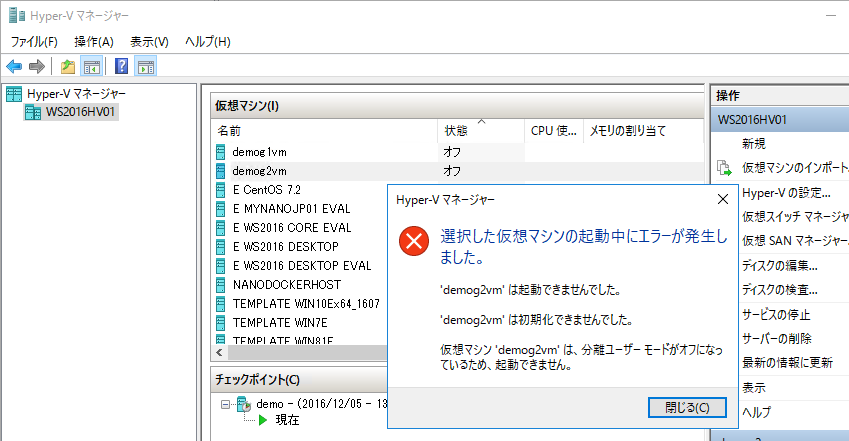Click the demo checkpoint icon
This screenshot has height=441, width=849.
click(244, 404)
